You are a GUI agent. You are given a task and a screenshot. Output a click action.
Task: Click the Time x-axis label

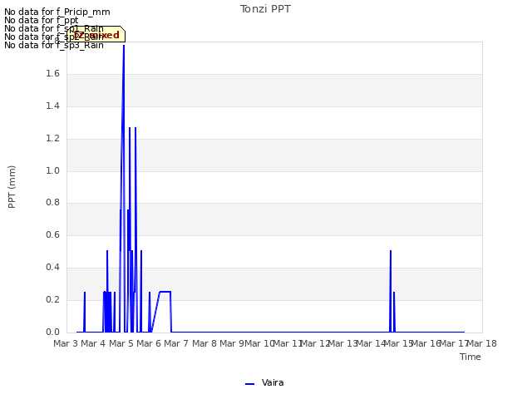[x=470, y=357]
